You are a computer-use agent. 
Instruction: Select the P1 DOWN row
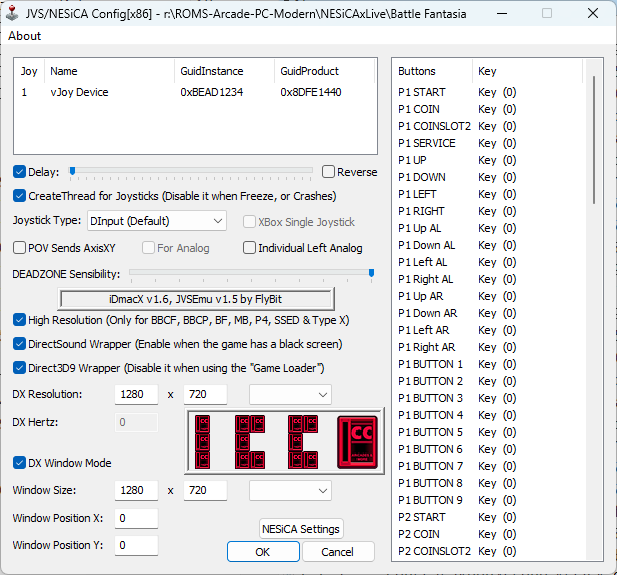488,177
